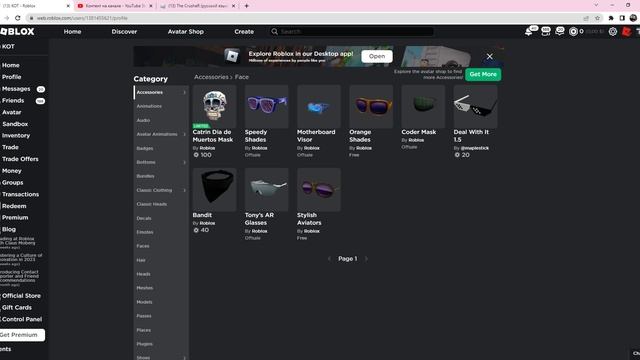Click the share page icon in the address bar

(586, 18)
